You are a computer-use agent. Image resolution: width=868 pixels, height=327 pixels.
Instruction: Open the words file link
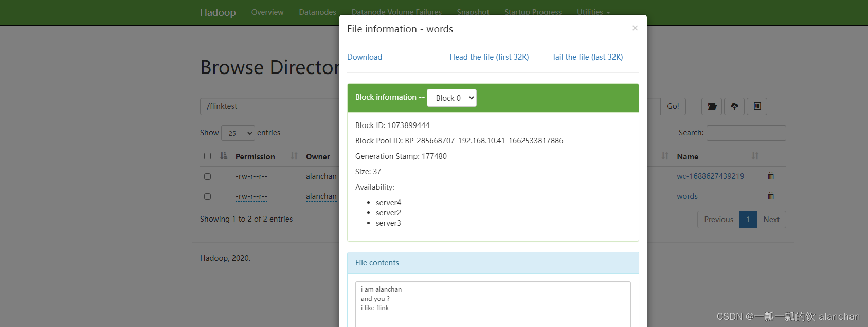687,196
